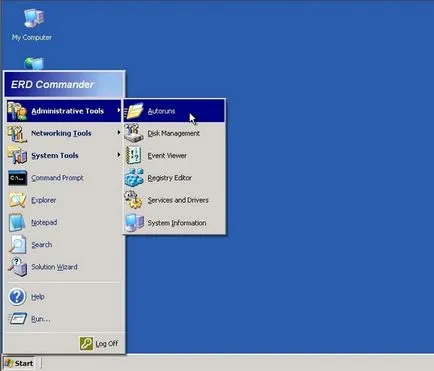Viewport: 434px width, 371px height.
Task: Open Help
Action: 64,297
